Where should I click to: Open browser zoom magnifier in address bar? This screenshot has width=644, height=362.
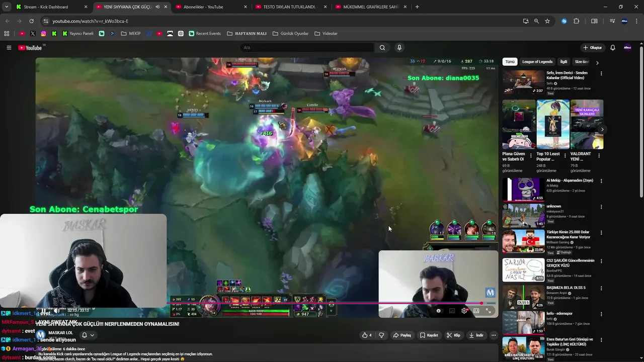pos(536,21)
